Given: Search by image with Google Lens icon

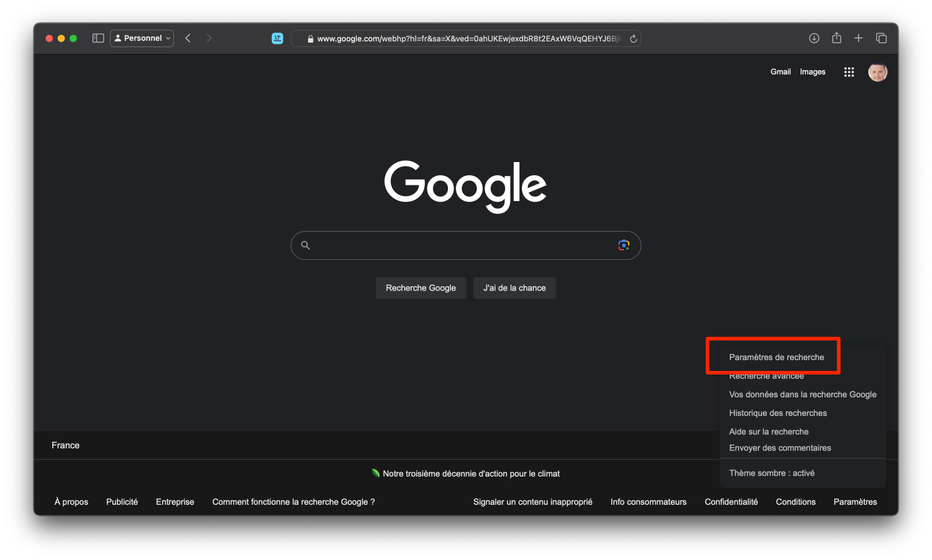Looking at the screenshot, I should pyautogui.click(x=624, y=245).
